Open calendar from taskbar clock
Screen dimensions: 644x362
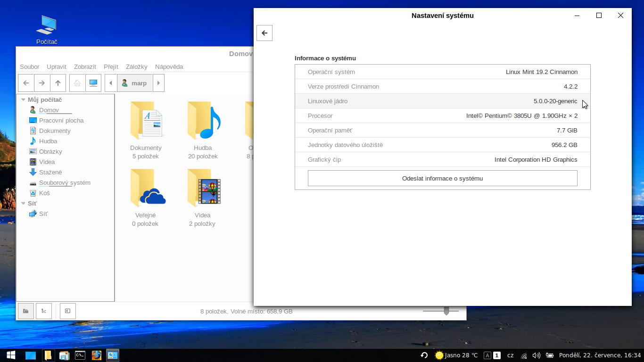click(600, 355)
